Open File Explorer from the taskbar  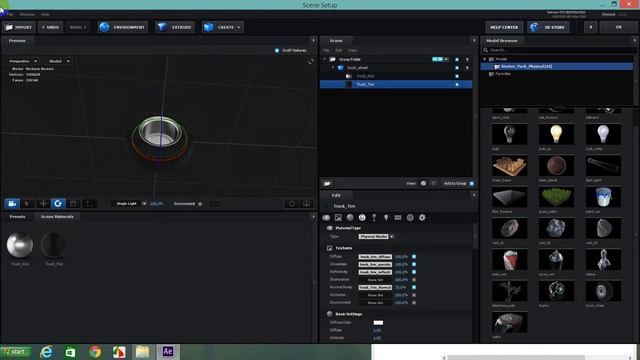(x=142, y=352)
